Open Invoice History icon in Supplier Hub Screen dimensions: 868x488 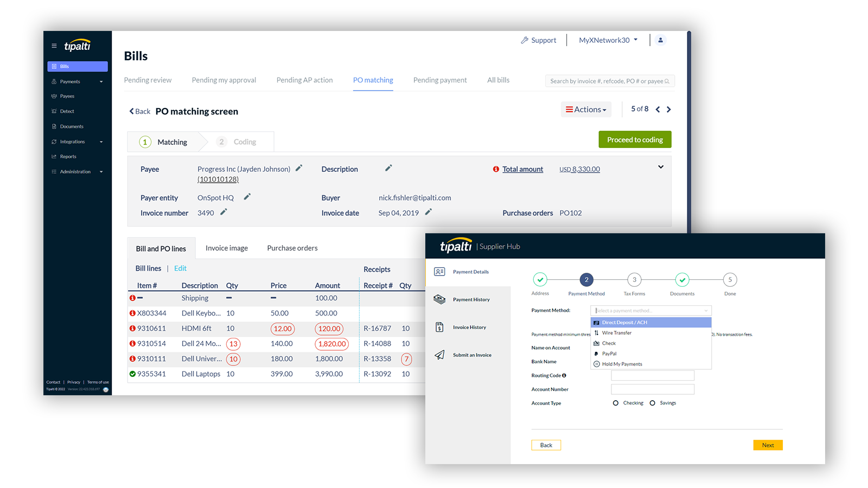439,327
